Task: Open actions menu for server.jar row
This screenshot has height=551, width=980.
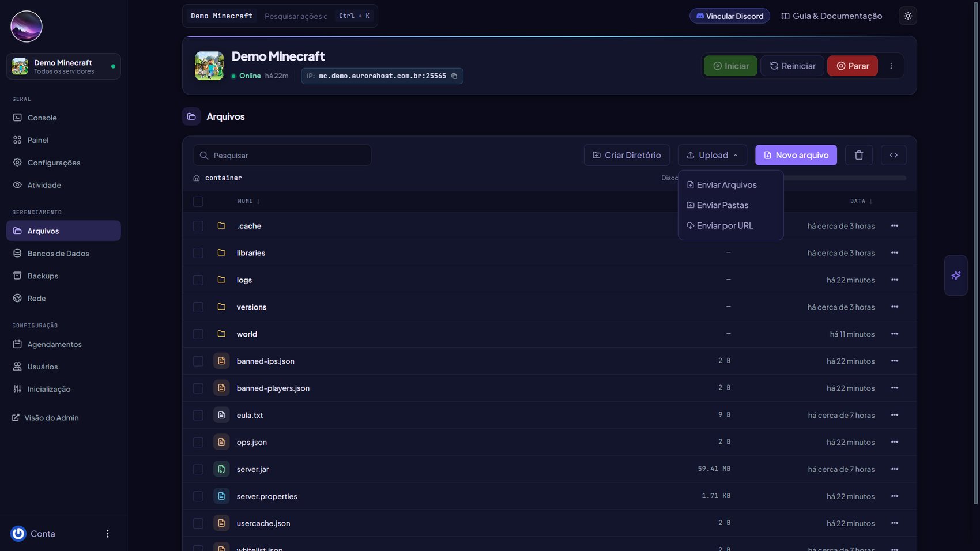Action: 895,469
